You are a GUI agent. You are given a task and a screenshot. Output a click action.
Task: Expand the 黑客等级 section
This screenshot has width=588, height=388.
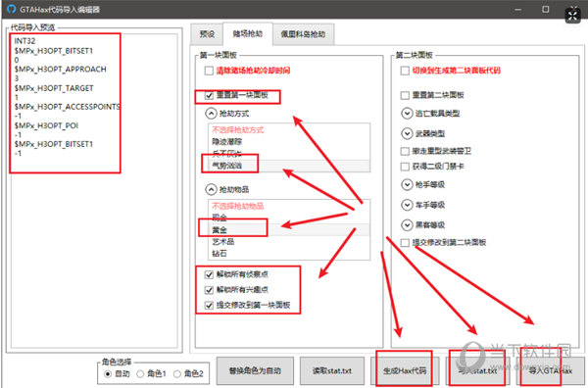point(407,225)
